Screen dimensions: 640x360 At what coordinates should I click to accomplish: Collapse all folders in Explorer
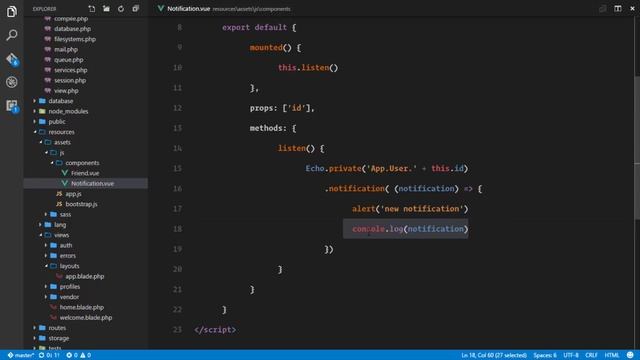(x=136, y=9)
